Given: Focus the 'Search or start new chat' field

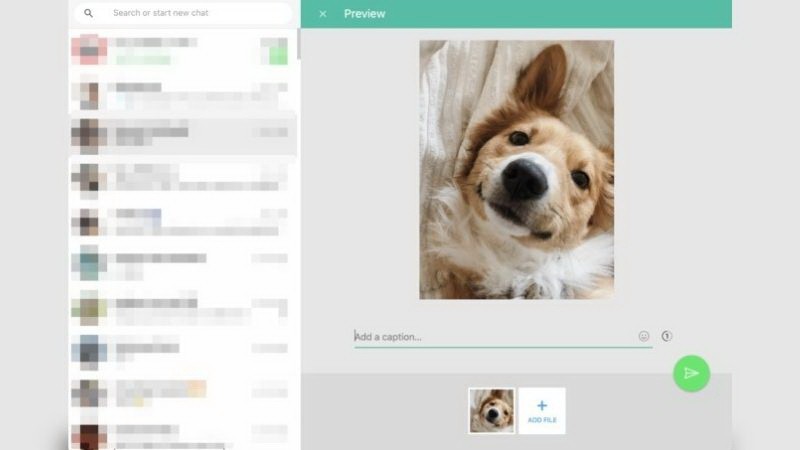Looking at the screenshot, I should click(184, 13).
